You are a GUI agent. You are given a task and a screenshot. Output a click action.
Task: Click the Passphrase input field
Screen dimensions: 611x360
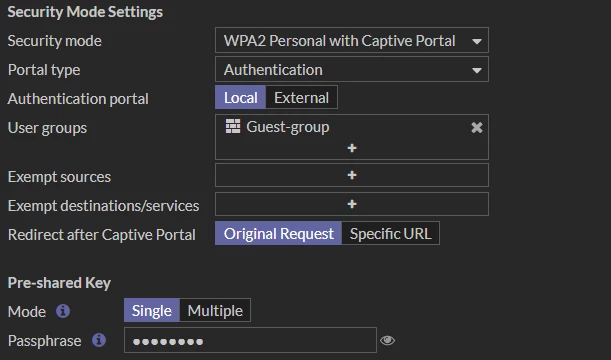250,340
